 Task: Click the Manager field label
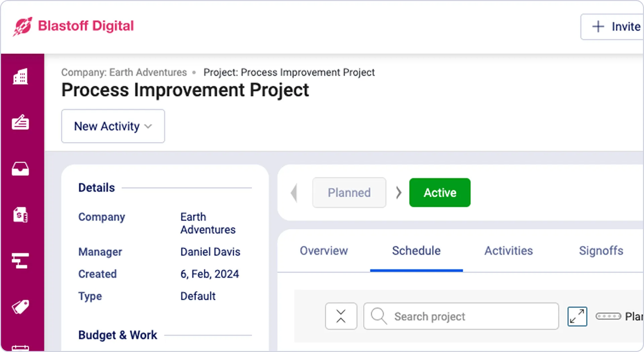100,252
